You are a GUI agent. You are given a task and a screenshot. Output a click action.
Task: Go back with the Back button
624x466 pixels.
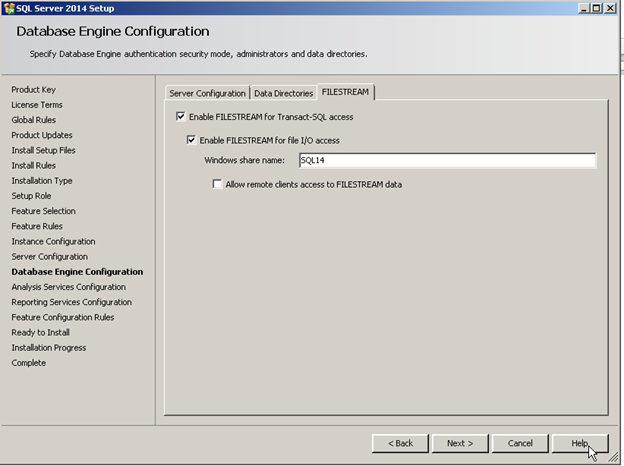tap(400, 443)
